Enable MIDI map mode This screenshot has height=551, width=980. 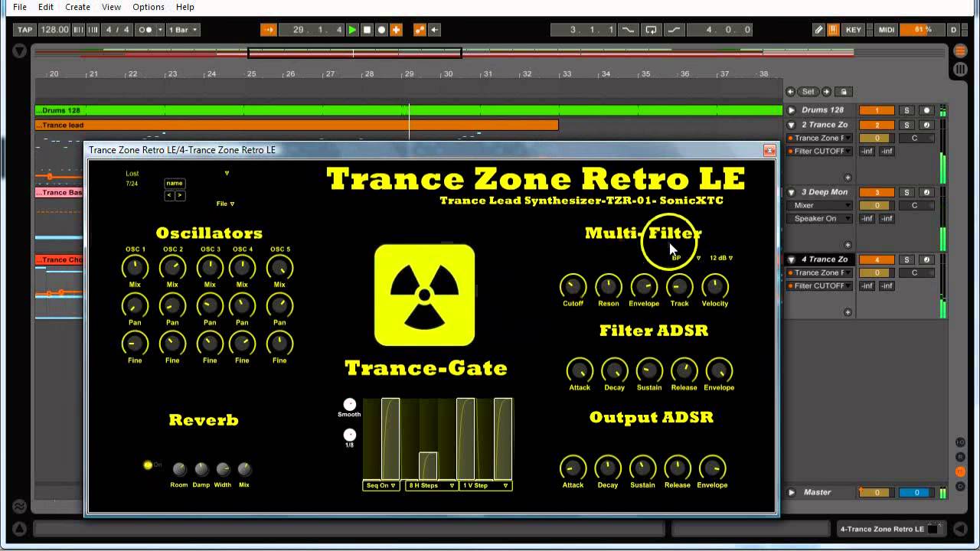point(886,30)
